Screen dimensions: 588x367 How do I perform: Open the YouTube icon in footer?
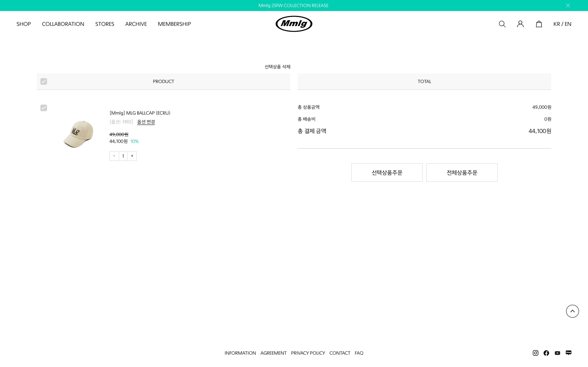tap(557, 353)
